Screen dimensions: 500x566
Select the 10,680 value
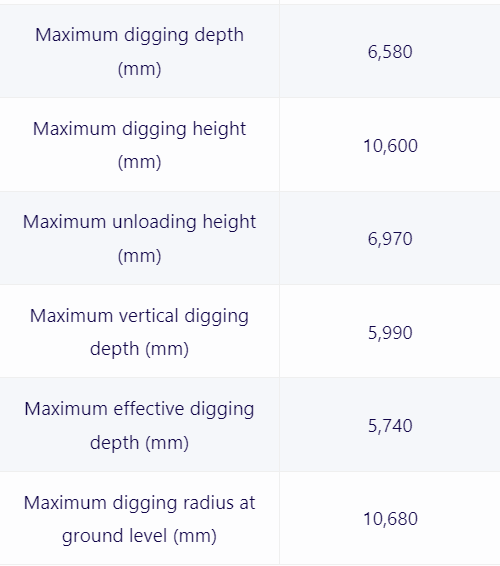coord(390,519)
